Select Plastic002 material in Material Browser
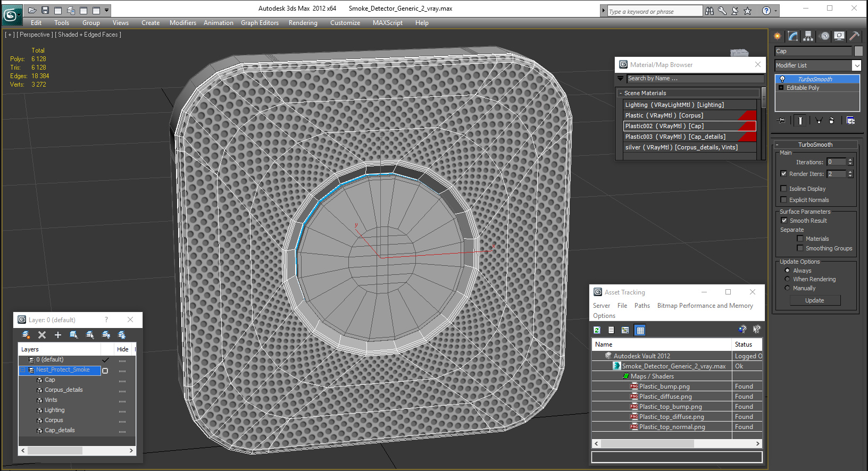The width and height of the screenshot is (868, 471). (x=690, y=126)
